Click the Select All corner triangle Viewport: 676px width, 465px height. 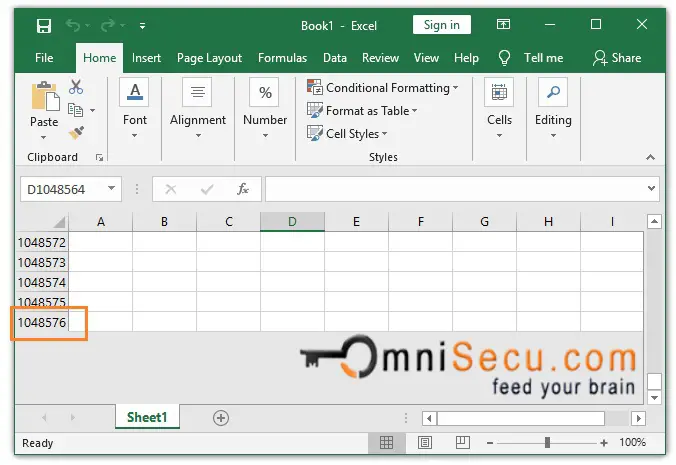[x=59, y=222]
